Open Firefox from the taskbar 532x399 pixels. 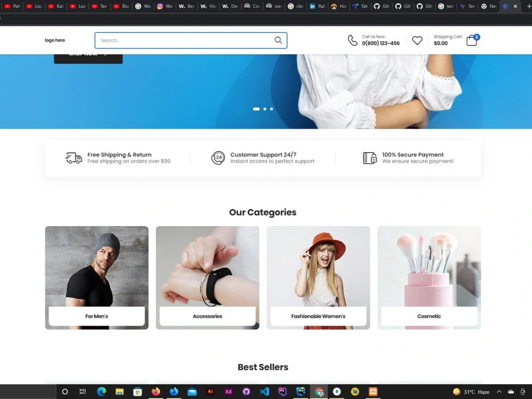(156, 392)
